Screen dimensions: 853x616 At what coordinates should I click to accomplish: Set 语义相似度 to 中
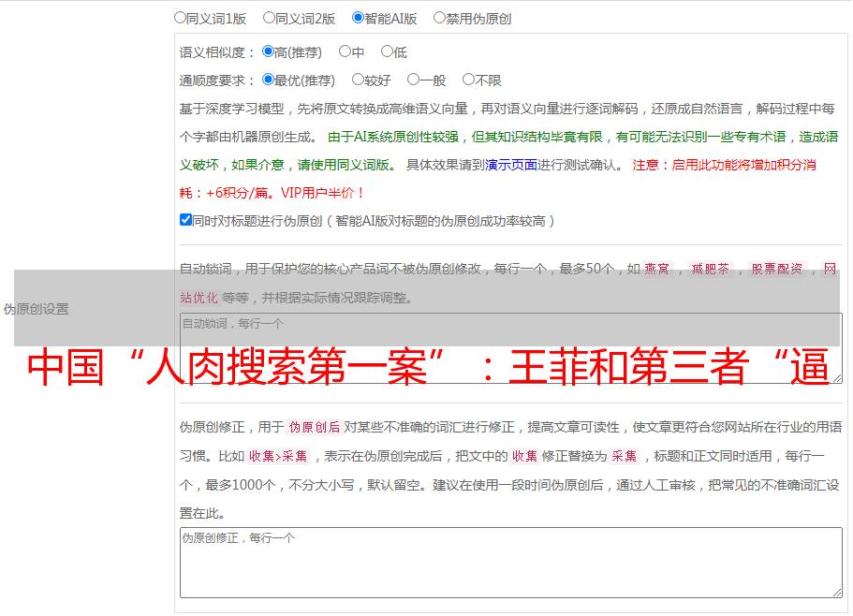[345, 51]
